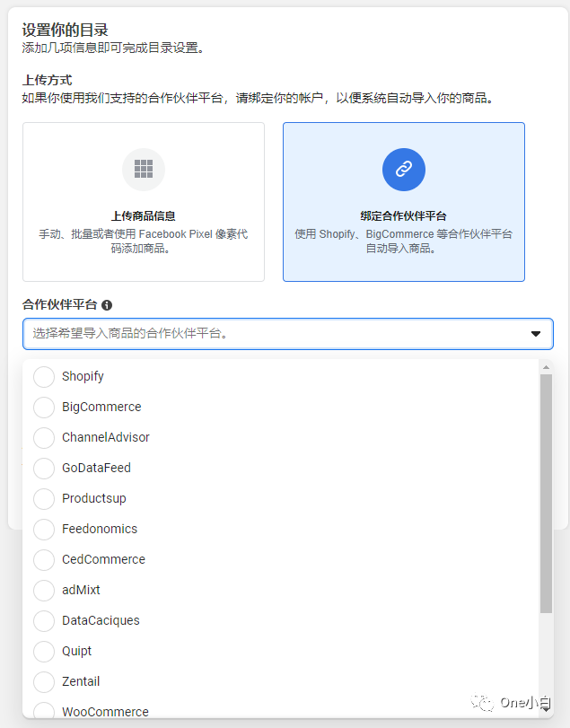Select the ChannelAdvisor radio button

[44, 438]
